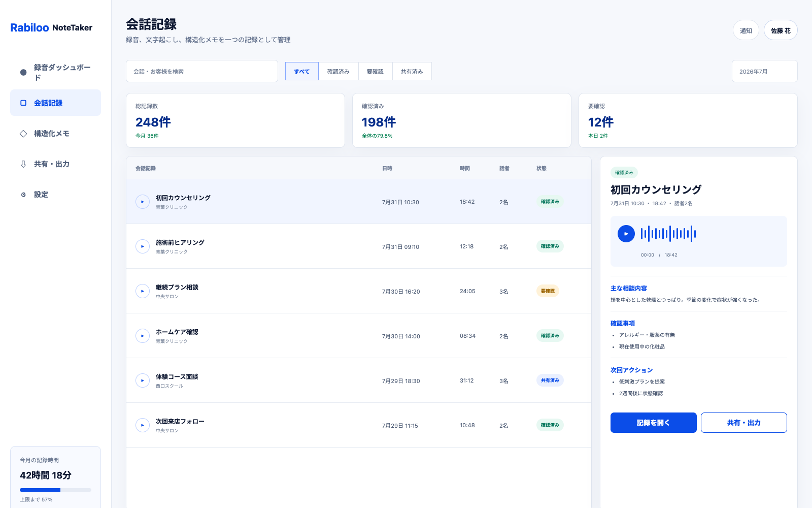Play the 次回来店フォロー row recording
The height and width of the screenshot is (508, 812).
coord(143,425)
